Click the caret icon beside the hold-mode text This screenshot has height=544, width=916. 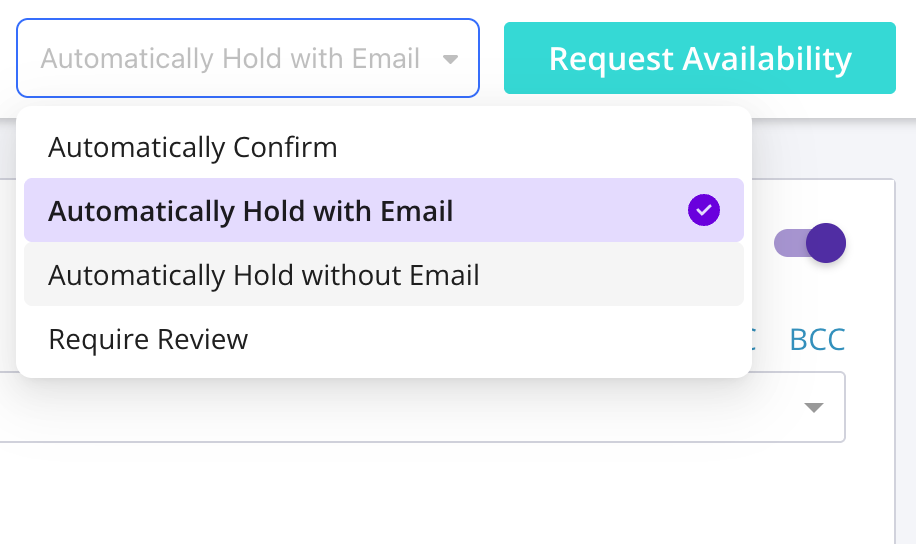click(451, 59)
